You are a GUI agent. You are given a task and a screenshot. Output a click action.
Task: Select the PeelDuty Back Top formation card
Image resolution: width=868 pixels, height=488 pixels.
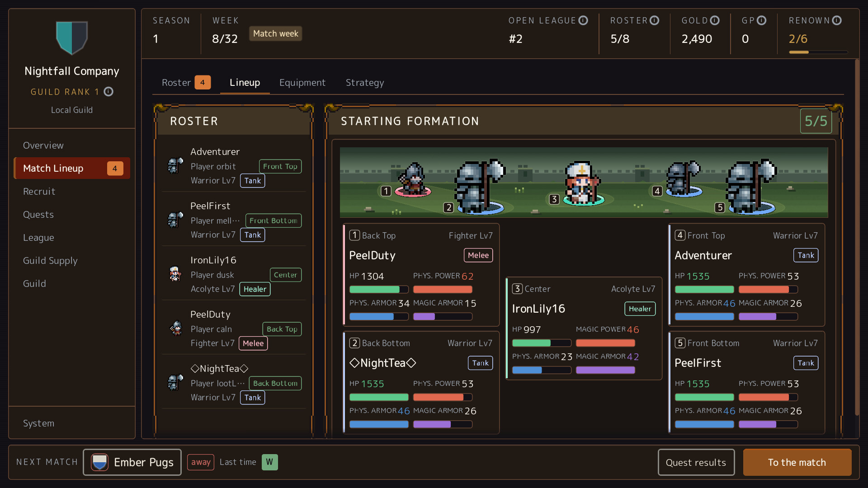click(x=421, y=275)
